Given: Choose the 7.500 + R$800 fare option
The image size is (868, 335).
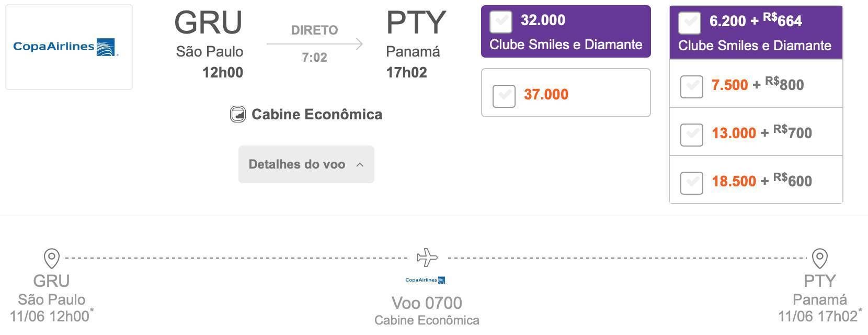Looking at the screenshot, I should [x=692, y=86].
